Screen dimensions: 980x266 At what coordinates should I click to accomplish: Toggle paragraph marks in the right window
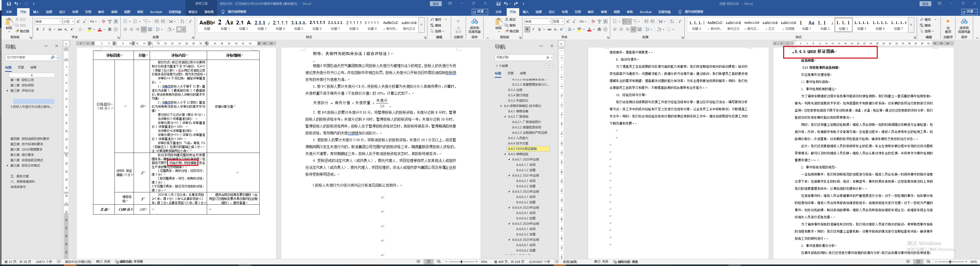(680, 22)
